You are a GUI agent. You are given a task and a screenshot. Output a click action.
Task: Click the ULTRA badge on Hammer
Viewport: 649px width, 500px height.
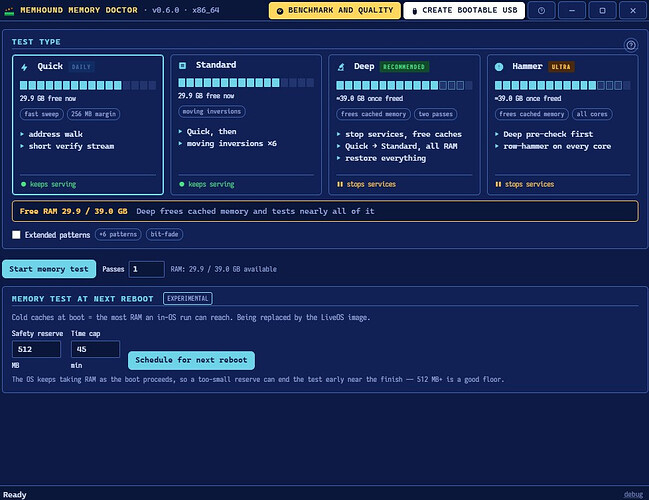point(561,67)
